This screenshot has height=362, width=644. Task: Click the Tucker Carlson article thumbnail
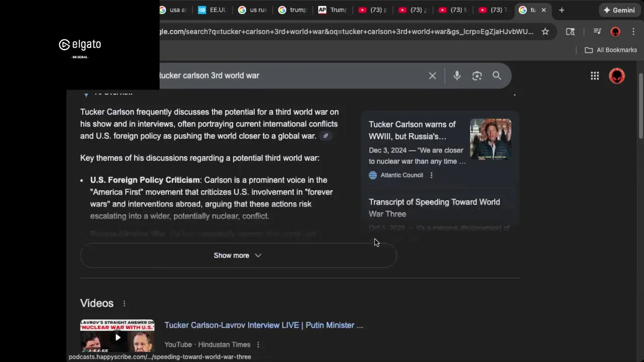[x=491, y=139]
